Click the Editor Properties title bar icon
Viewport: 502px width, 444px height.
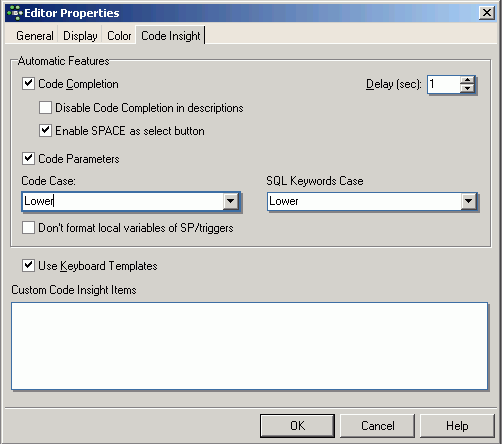tap(15, 13)
